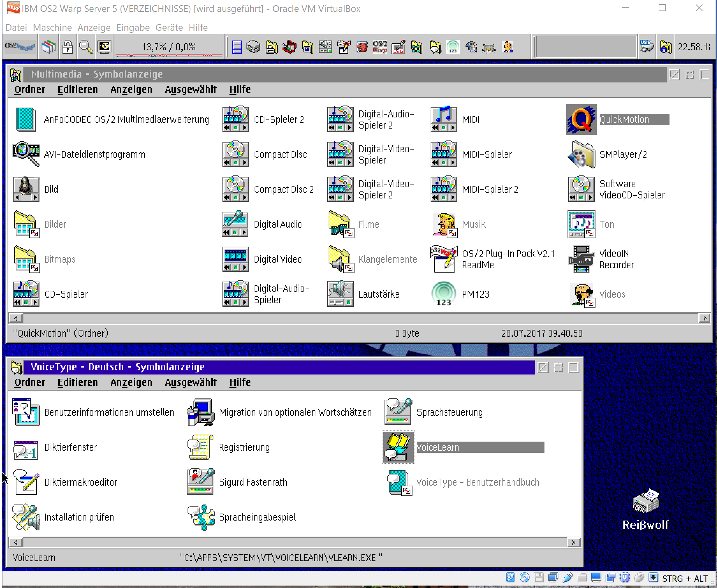Click right scroll arrow in VoiceType window

click(x=573, y=543)
